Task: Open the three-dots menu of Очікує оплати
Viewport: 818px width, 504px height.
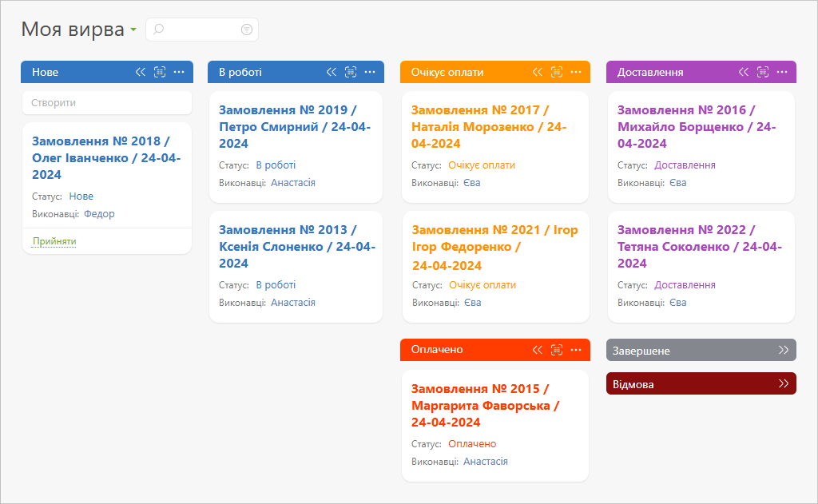Action: tap(576, 72)
